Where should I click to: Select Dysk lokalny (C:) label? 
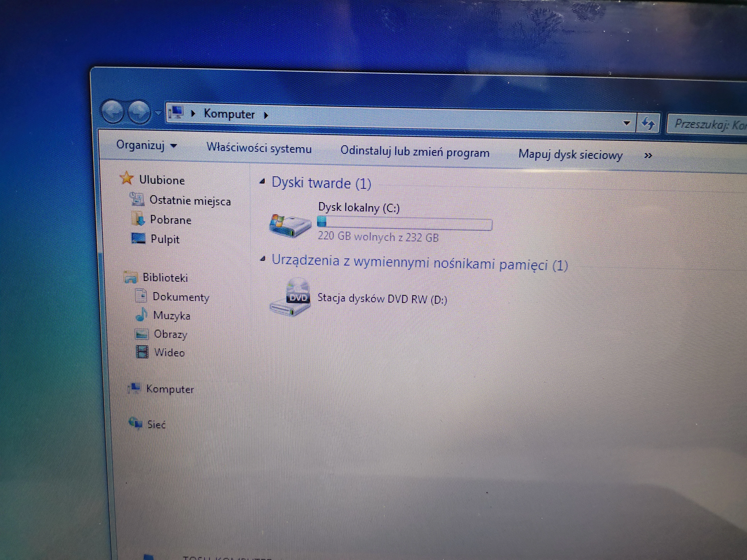(359, 207)
